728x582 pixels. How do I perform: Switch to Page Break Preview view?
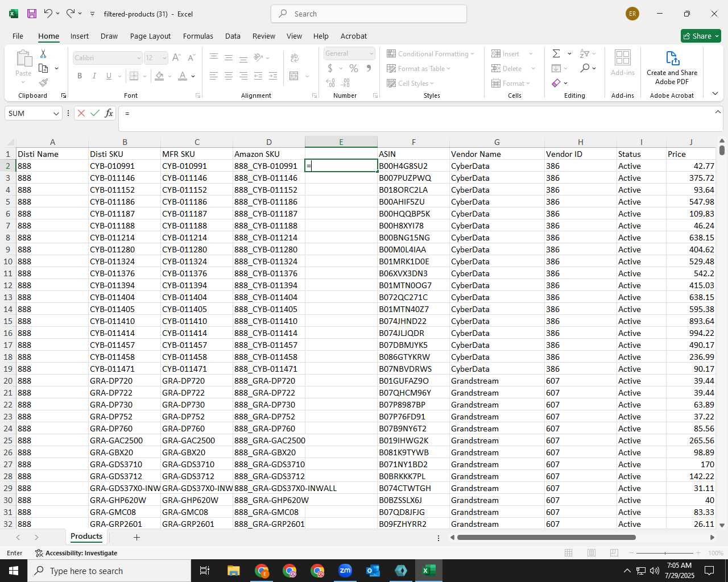click(614, 553)
